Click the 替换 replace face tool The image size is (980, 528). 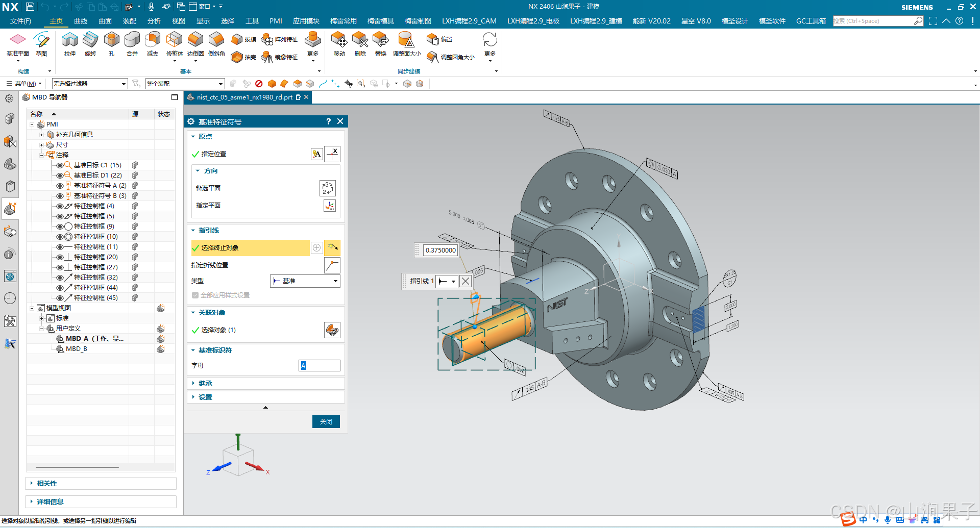click(381, 44)
